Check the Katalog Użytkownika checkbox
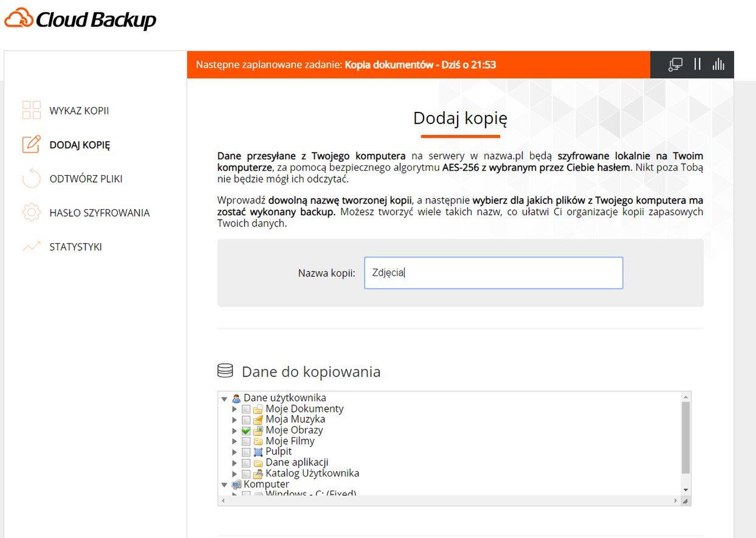The height and width of the screenshot is (538, 756). pyautogui.click(x=246, y=473)
